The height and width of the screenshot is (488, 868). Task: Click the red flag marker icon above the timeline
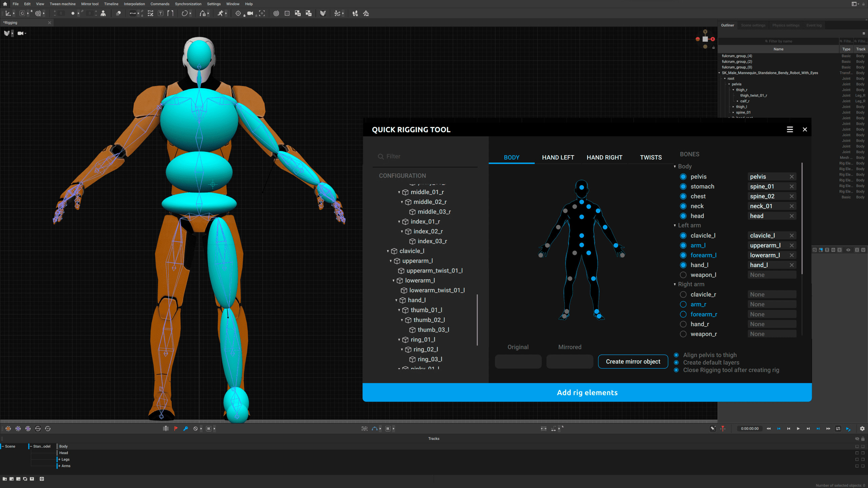[176, 428]
